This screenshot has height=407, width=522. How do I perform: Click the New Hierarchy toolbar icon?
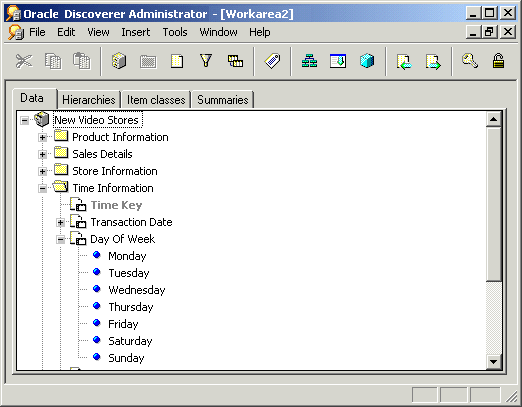[309, 61]
